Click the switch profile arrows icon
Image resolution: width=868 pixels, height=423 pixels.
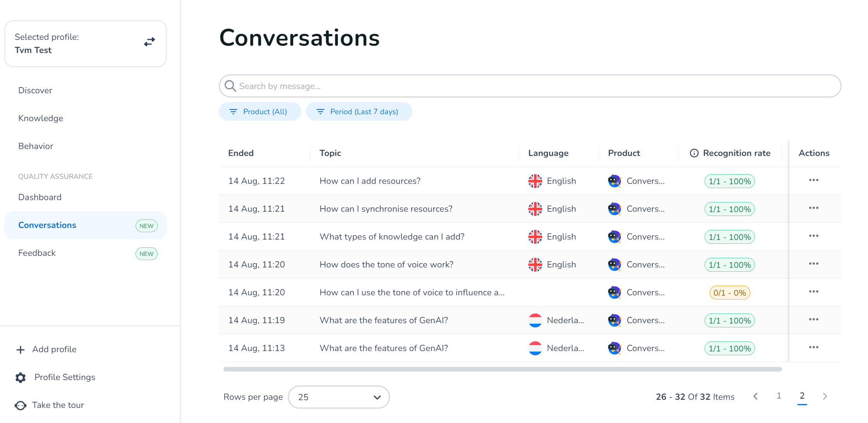[x=150, y=42]
